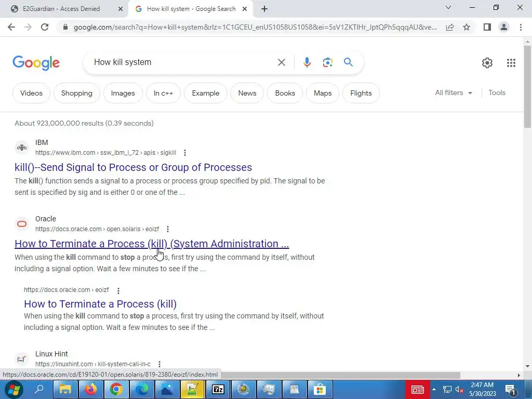This screenshot has height=399, width=532.
Task: Open the clock showing 2:47 AM
Action: [483, 389]
